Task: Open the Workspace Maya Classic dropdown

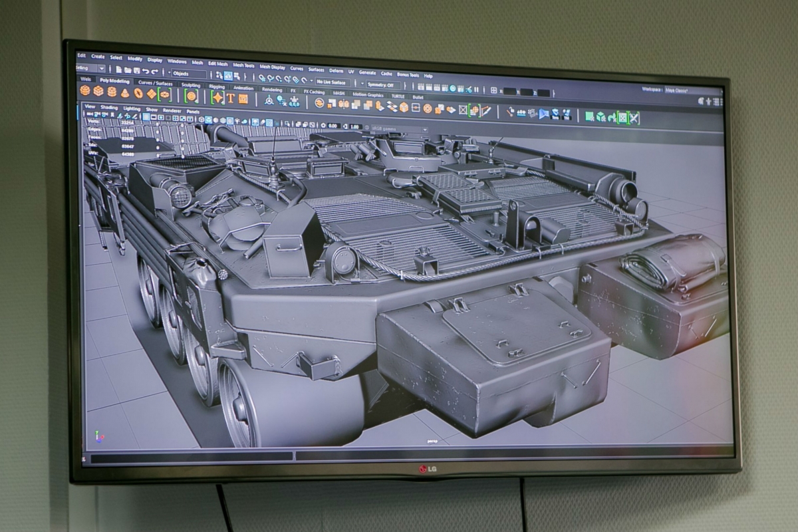Action: [692, 89]
